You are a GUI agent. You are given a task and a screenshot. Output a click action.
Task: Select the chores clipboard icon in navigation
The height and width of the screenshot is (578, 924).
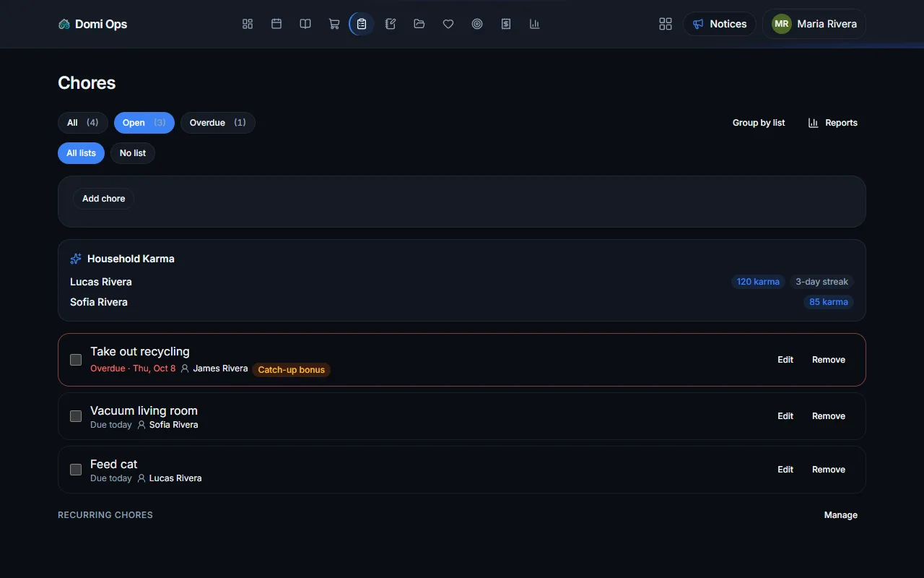pos(362,24)
